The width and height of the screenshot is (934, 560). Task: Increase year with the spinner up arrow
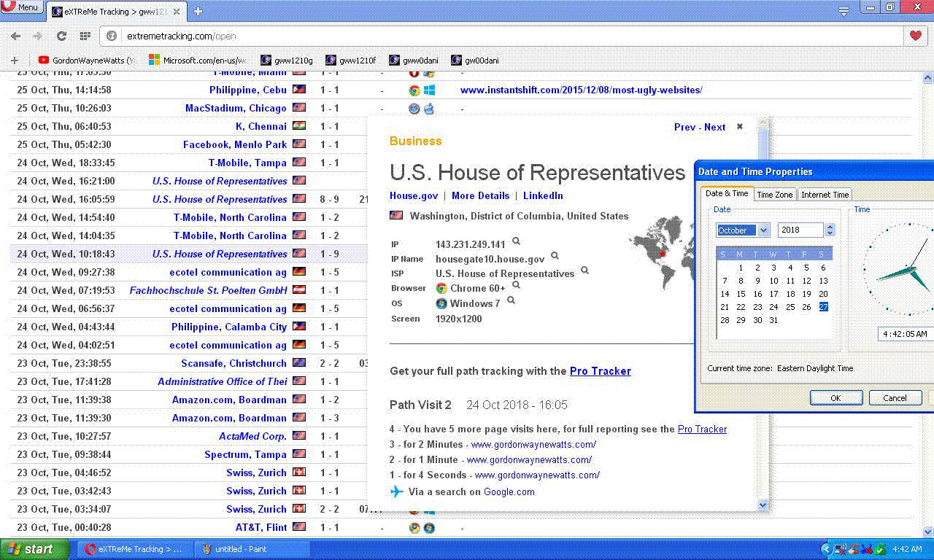(830, 227)
